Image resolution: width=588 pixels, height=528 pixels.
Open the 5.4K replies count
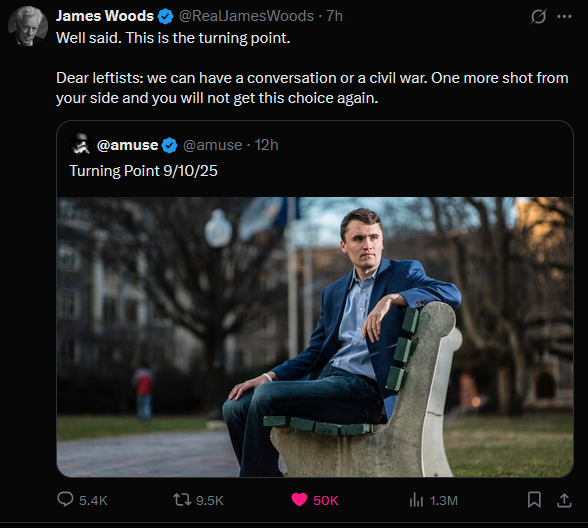(x=93, y=501)
